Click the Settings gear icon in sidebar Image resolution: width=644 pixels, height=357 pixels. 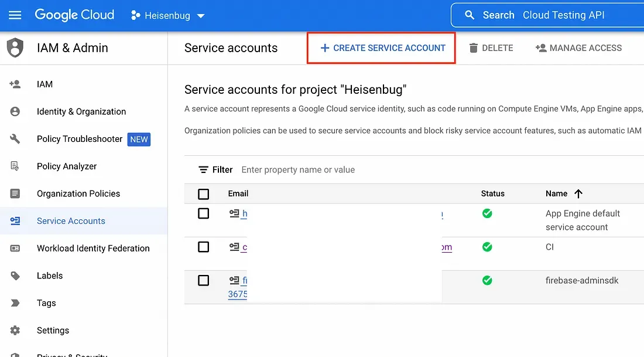click(x=15, y=330)
